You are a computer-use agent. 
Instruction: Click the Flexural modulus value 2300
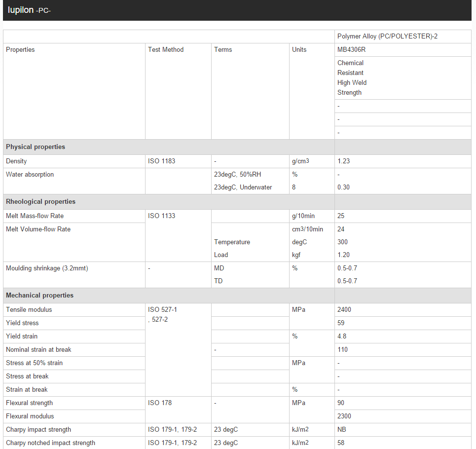click(x=344, y=416)
